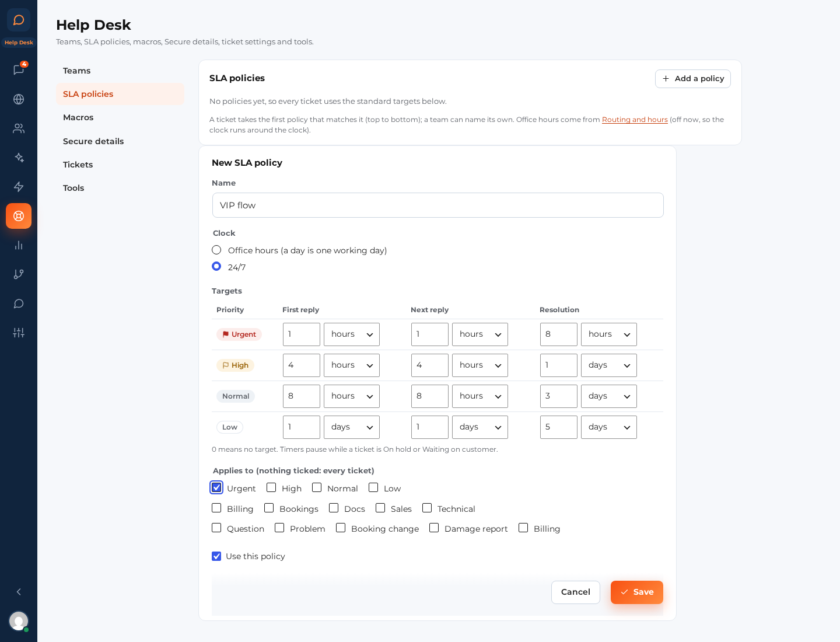Follow the Routing and hours link
Viewport: 840px width, 642px height.
tap(635, 120)
